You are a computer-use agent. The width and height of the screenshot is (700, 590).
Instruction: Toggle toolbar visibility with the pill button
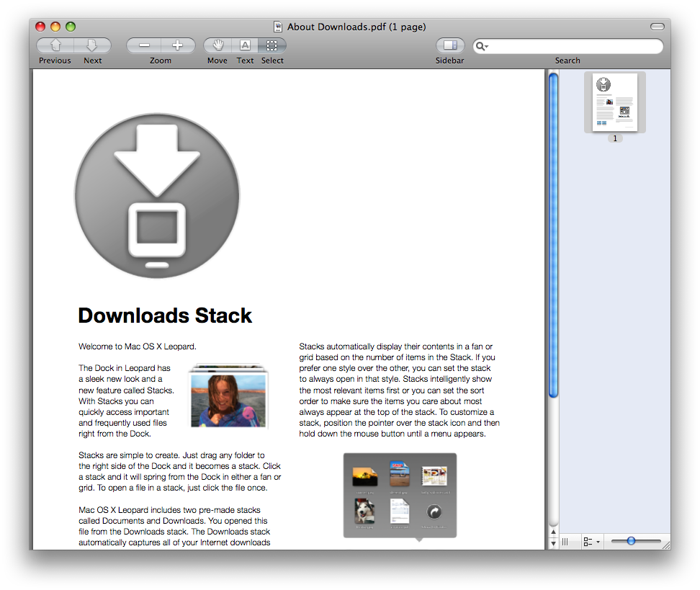coord(657,27)
